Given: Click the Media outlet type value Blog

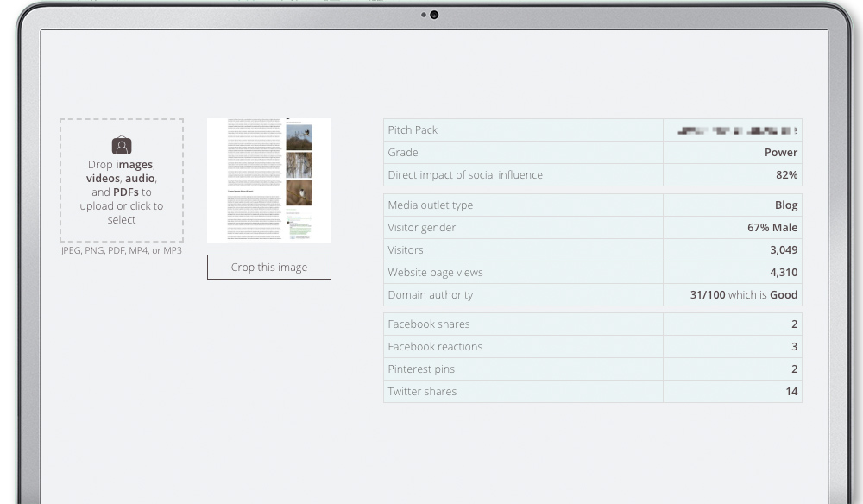Looking at the screenshot, I should pos(785,205).
